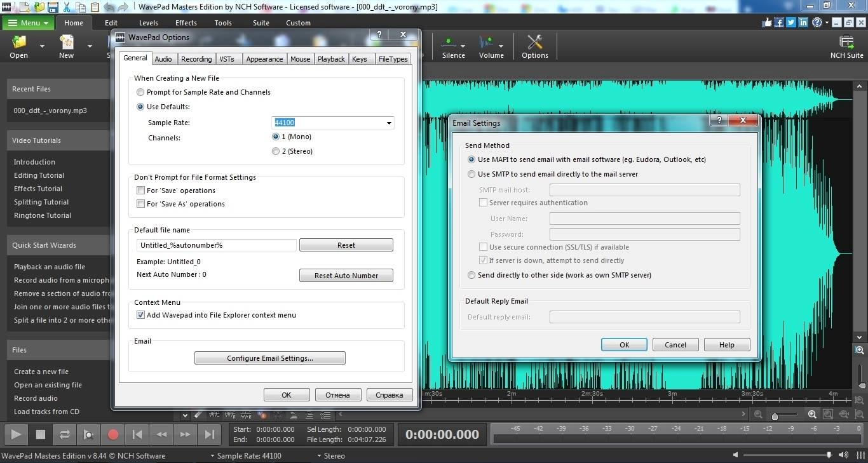Click the Reset Auto Number button
This screenshot has width=868, height=463.
[346, 276]
